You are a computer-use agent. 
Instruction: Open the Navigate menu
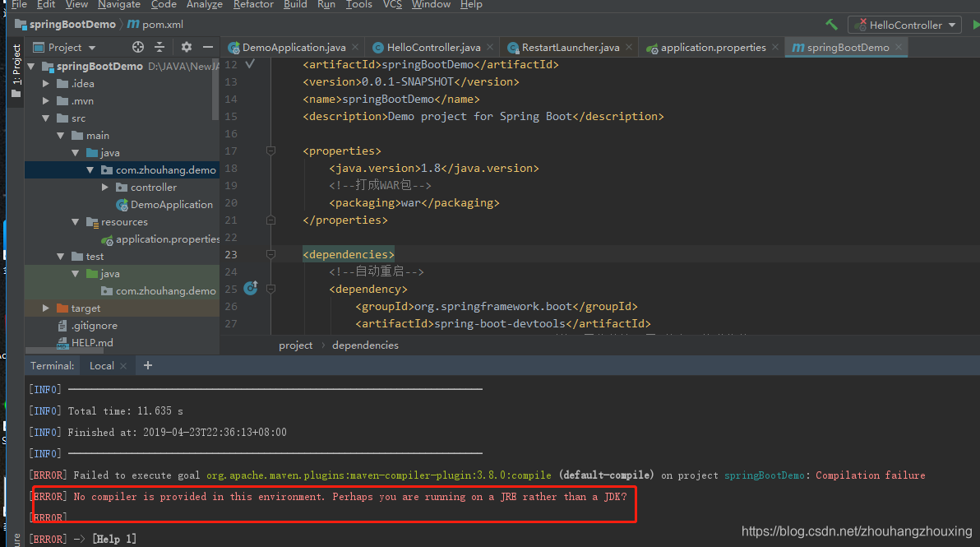118,4
